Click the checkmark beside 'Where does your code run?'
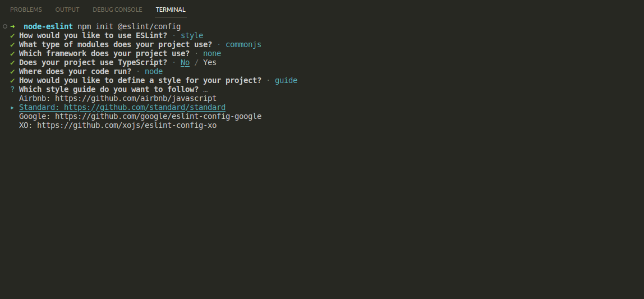The width and height of the screenshot is (644, 299). click(x=12, y=71)
